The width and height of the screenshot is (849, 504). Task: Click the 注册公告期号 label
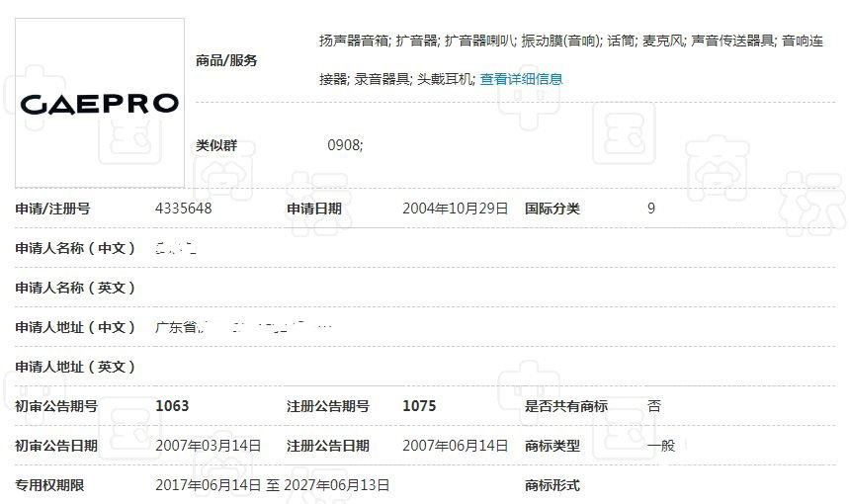(x=327, y=406)
